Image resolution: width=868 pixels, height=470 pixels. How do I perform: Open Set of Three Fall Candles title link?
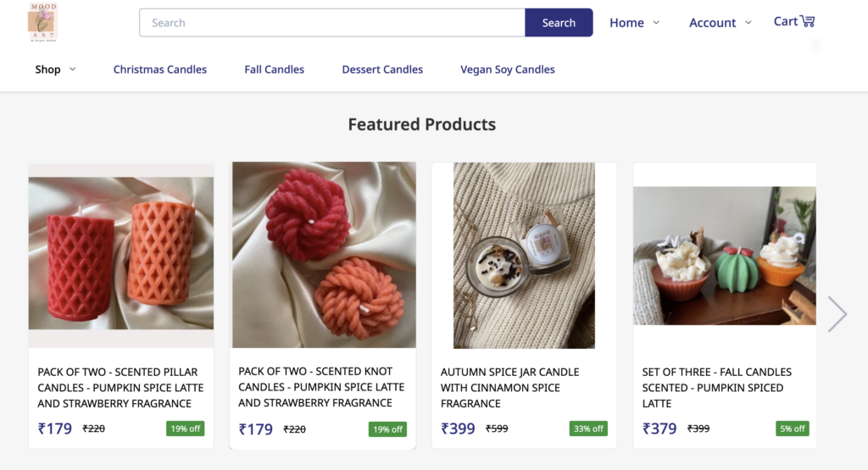[x=716, y=387]
